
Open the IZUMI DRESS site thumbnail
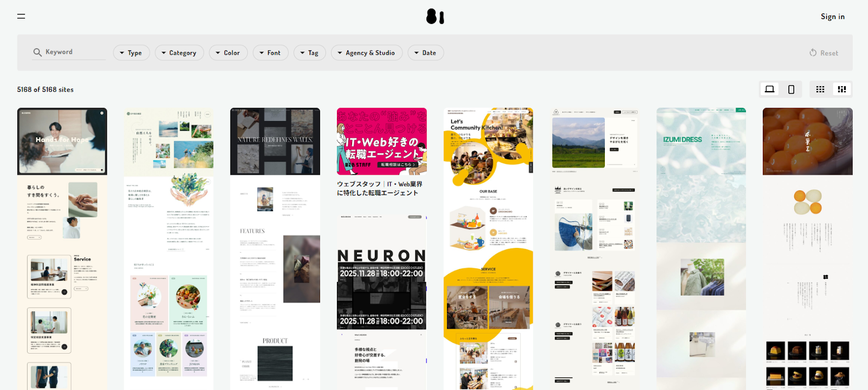click(701, 217)
